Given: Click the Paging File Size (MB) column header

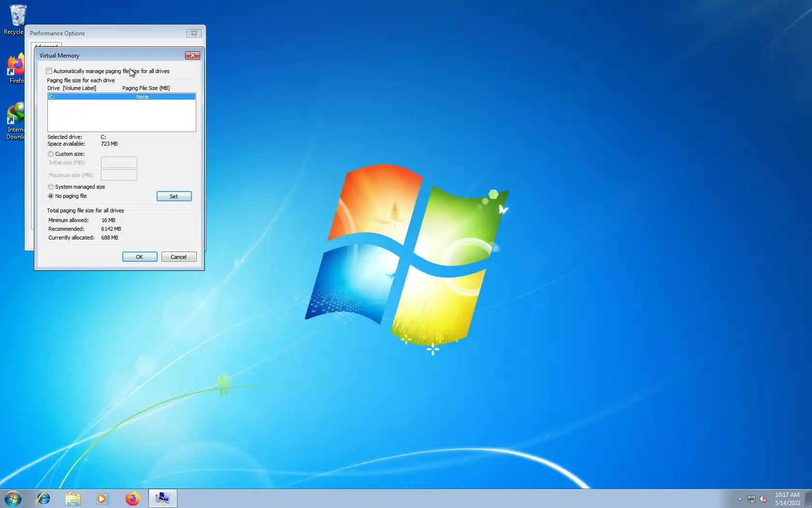Looking at the screenshot, I should 146,88.
